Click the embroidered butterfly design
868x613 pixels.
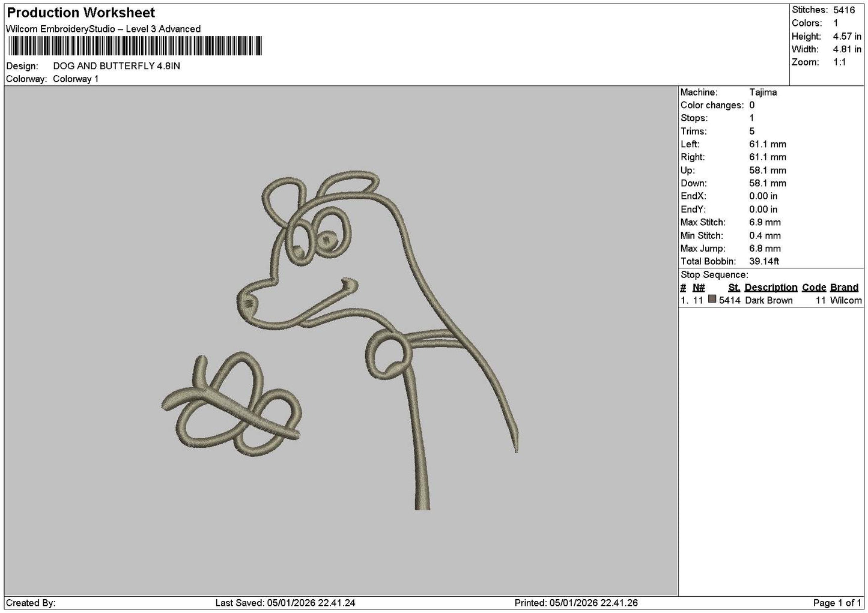[232, 404]
